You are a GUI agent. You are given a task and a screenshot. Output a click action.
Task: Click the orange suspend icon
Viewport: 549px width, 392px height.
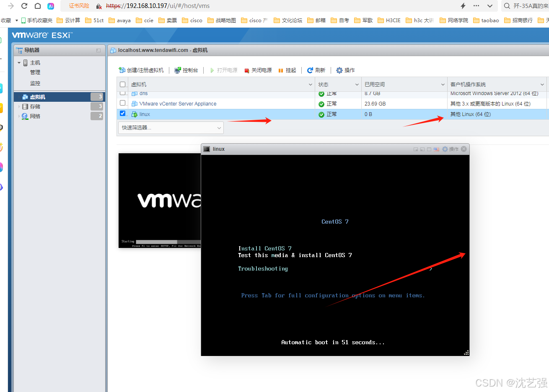tap(281, 70)
